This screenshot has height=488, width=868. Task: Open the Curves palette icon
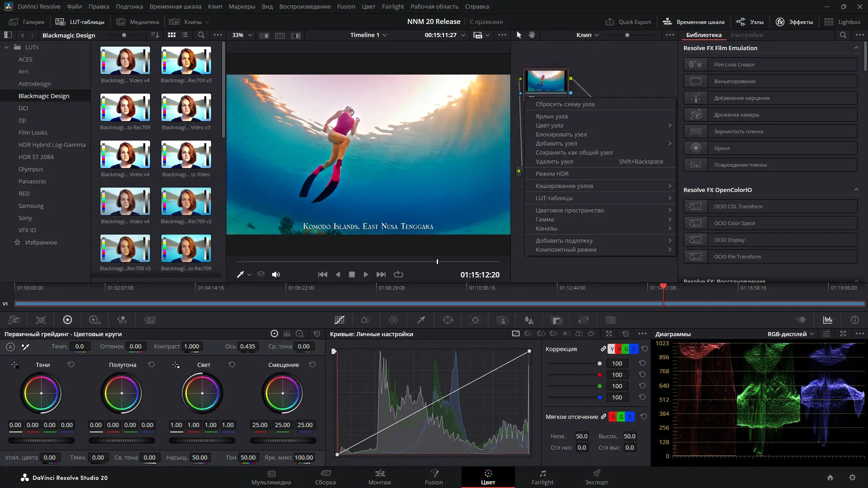tap(340, 320)
